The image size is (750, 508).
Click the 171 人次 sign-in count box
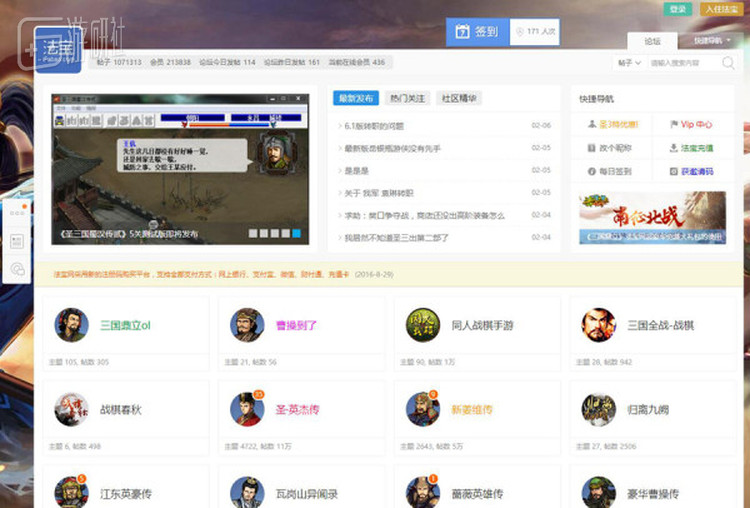point(535,32)
